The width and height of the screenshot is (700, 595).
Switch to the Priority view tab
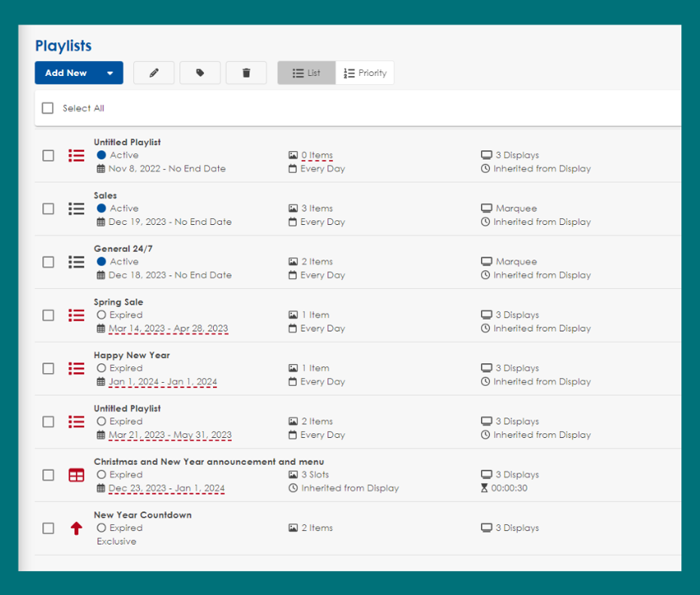pos(365,73)
